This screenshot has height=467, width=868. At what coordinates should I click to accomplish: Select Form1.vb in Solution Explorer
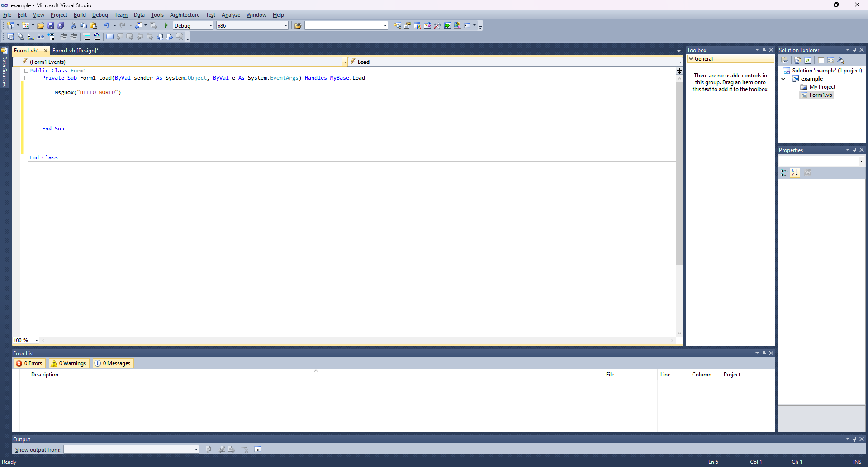click(821, 95)
